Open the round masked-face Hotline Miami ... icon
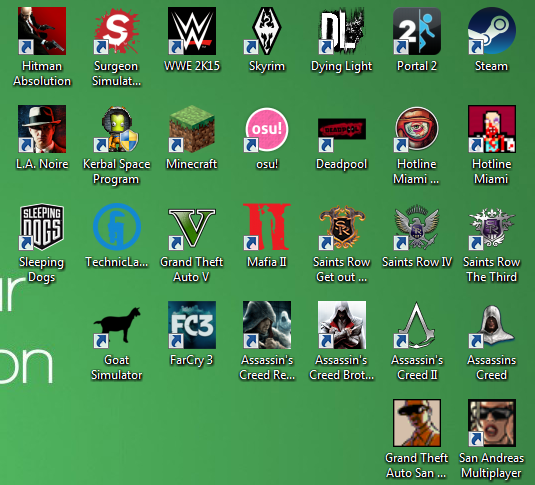The height and width of the screenshot is (485, 535). pos(417,129)
